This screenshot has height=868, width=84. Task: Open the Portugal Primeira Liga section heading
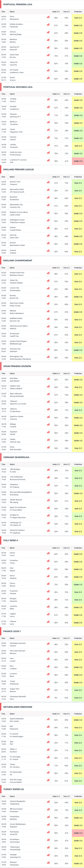coord(18,4)
